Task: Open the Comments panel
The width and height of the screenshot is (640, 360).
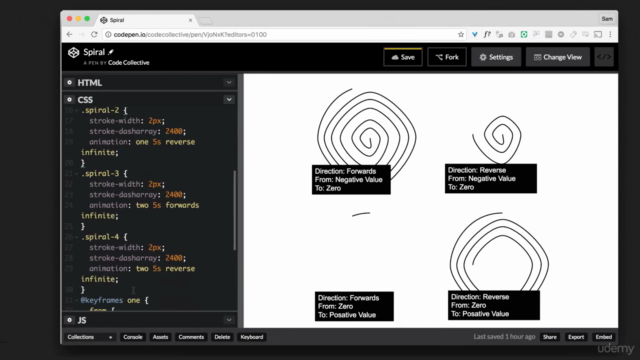Action: click(x=191, y=337)
